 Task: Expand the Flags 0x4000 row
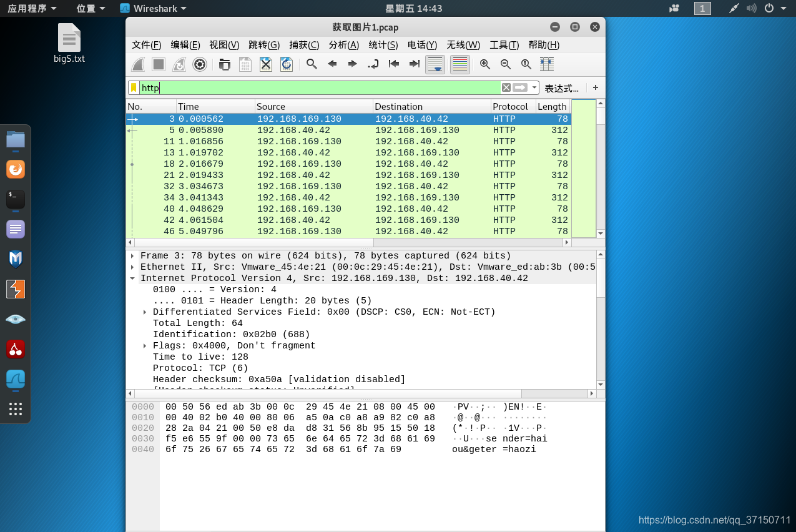pos(145,346)
